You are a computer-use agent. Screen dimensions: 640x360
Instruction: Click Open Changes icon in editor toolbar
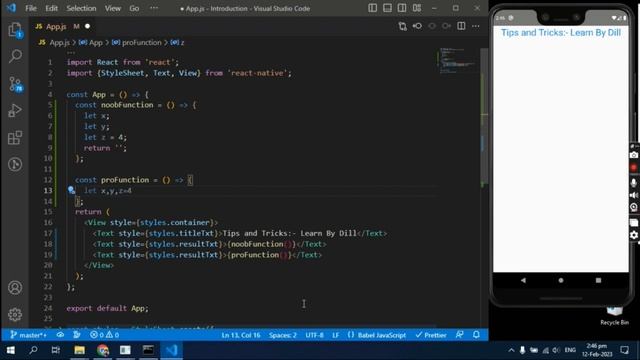pyautogui.click(x=402, y=26)
